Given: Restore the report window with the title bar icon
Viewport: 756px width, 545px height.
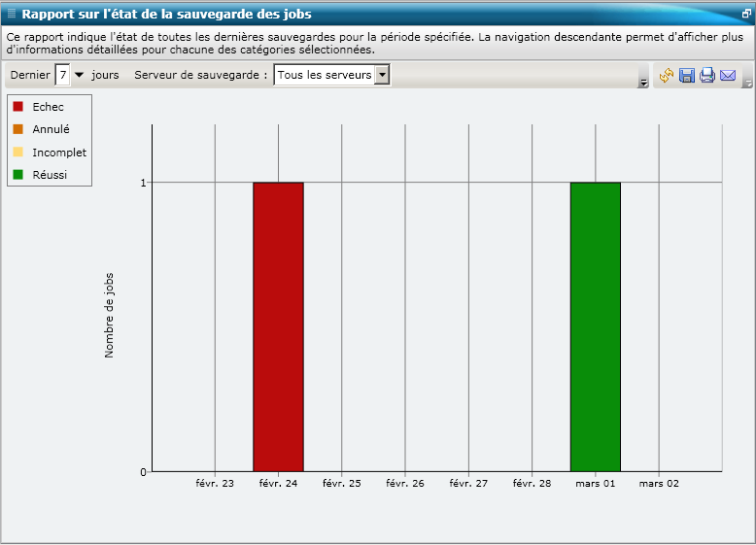Looking at the screenshot, I should pyautogui.click(x=746, y=14).
